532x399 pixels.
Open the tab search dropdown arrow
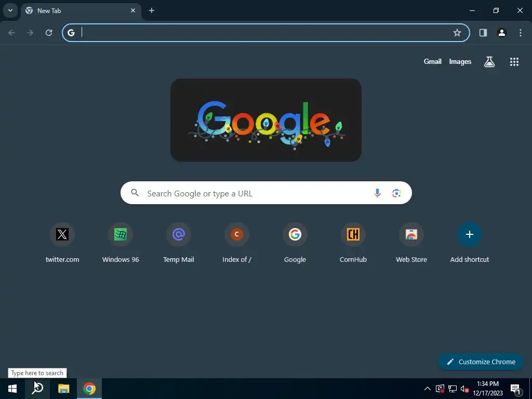(10, 10)
